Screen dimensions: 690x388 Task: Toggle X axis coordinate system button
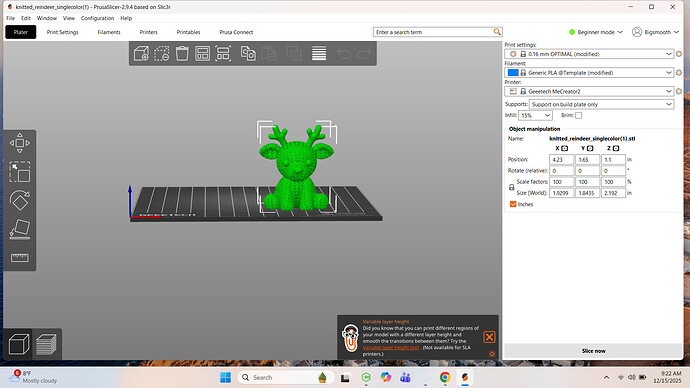(565, 148)
